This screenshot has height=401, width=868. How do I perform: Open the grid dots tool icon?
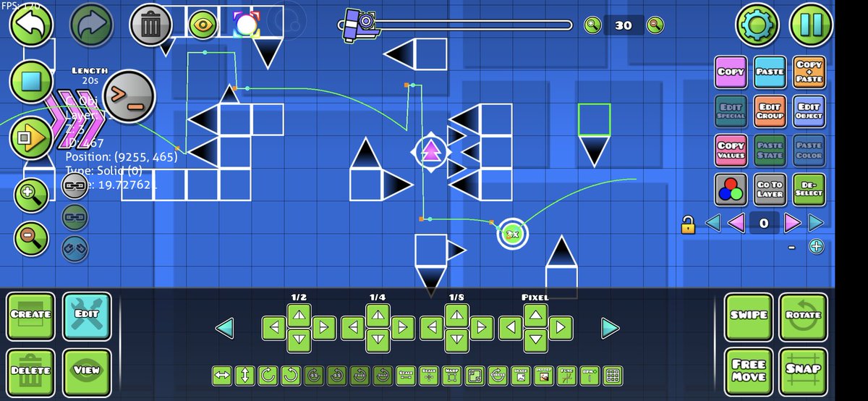(612, 376)
